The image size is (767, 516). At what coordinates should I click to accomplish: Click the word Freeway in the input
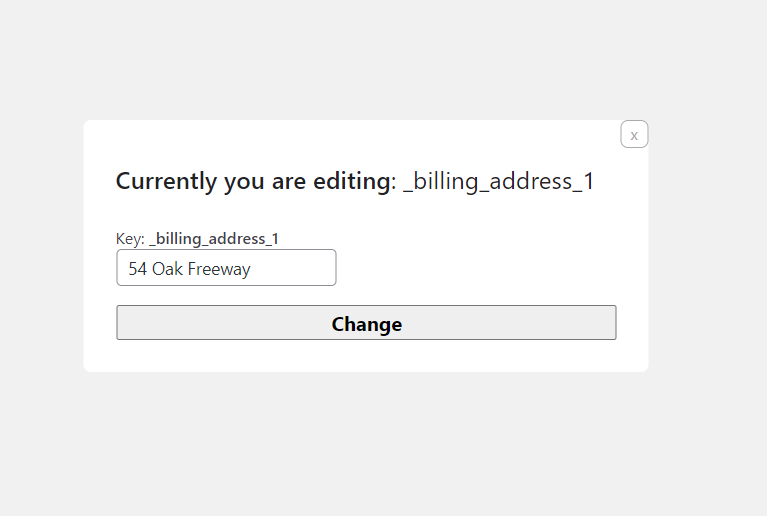tap(217, 269)
